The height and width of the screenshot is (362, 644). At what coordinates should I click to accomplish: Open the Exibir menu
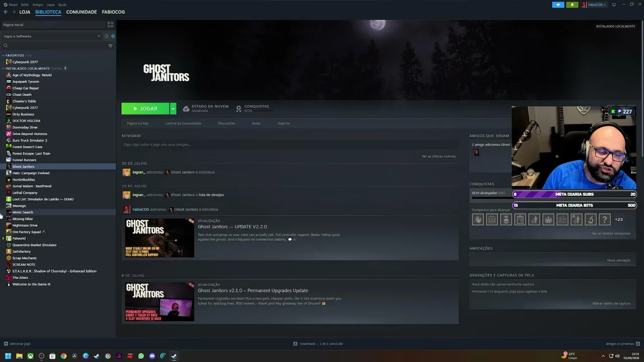(25, 5)
